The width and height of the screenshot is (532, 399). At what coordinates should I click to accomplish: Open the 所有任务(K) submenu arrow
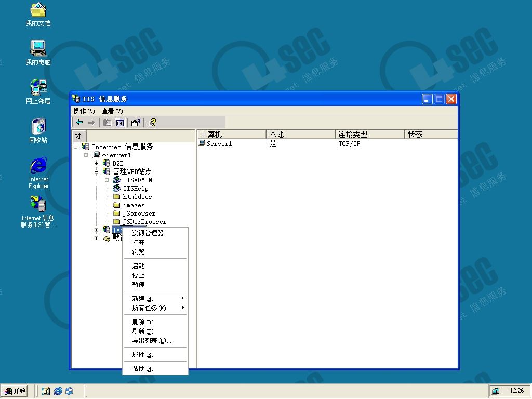pos(182,308)
